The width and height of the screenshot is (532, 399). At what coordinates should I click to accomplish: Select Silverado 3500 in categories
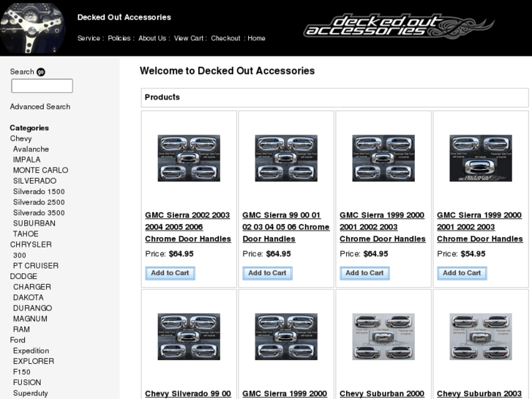(x=39, y=212)
